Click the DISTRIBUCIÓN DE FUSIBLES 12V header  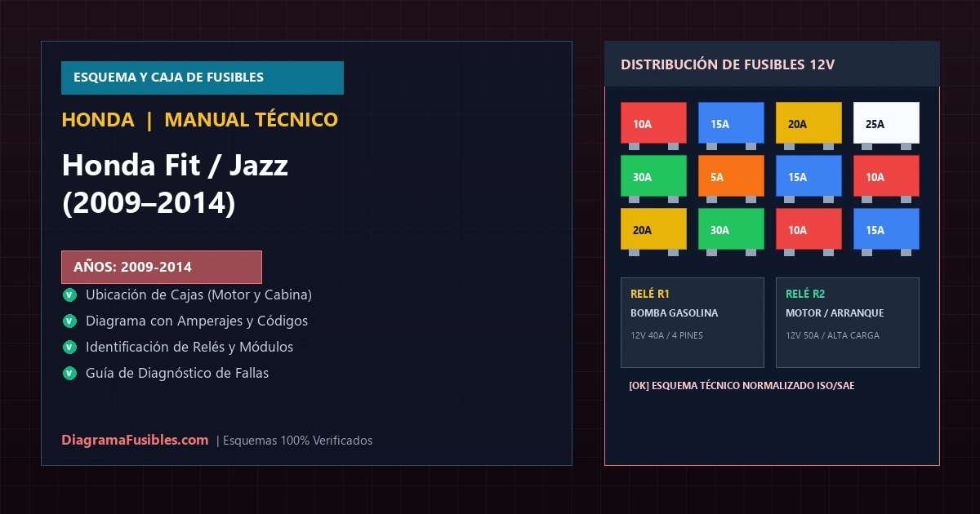pyautogui.click(x=772, y=64)
